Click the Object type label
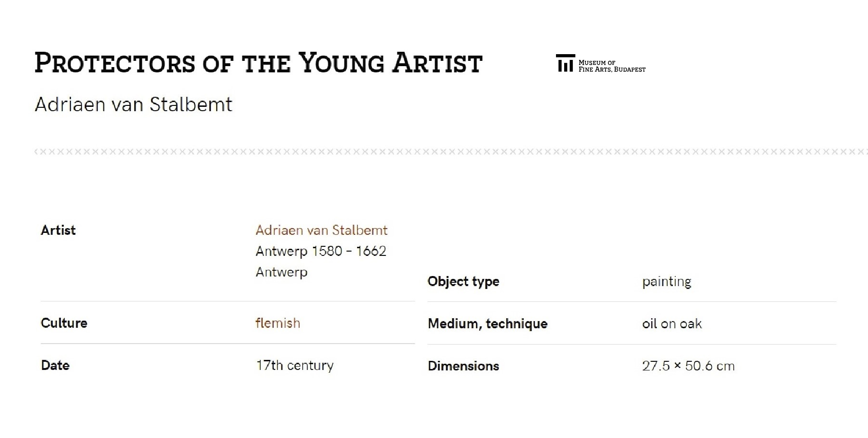The width and height of the screenshot is (868, 438). 463,281
